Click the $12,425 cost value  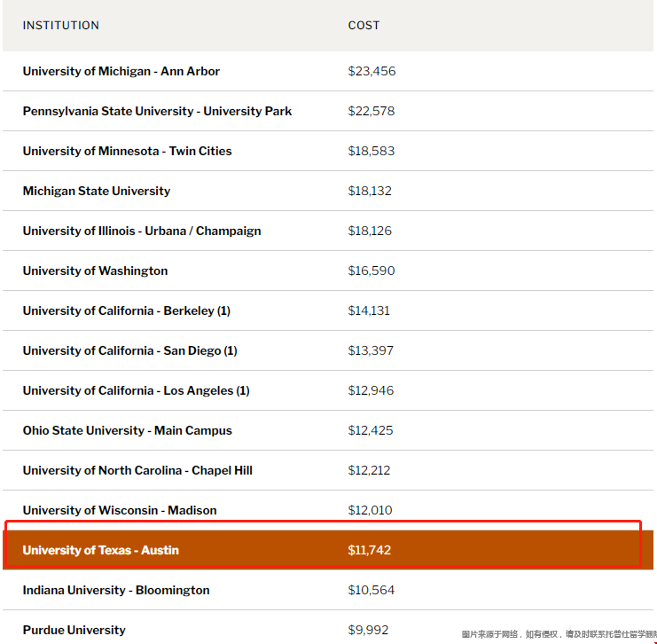point(371,430)
